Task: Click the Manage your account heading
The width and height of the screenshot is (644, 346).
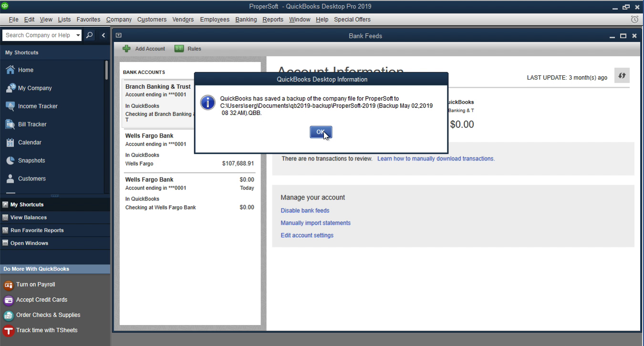Action: point(312,198)
